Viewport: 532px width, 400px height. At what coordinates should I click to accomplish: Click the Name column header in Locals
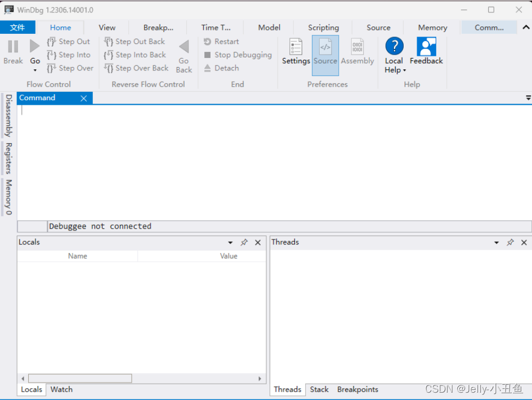click(x=77, y=256)
